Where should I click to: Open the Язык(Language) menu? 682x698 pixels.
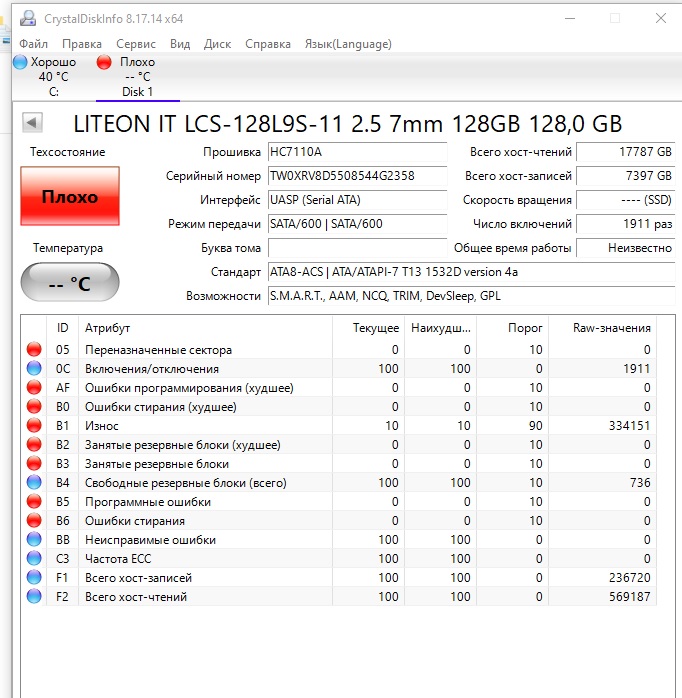click(x=348, y=44)
